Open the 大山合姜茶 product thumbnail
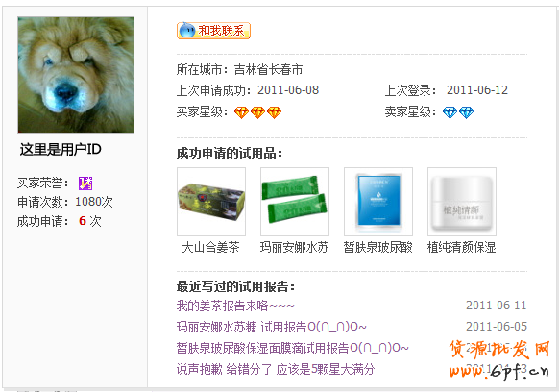Viewport: 559px width, 392px height. pyautogui.click(x=211, y=202)
